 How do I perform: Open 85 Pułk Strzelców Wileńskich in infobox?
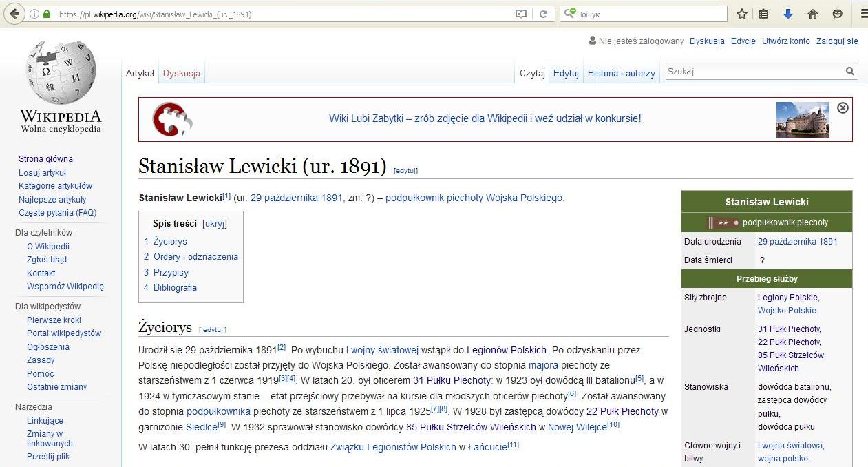[x=791, y=362]
